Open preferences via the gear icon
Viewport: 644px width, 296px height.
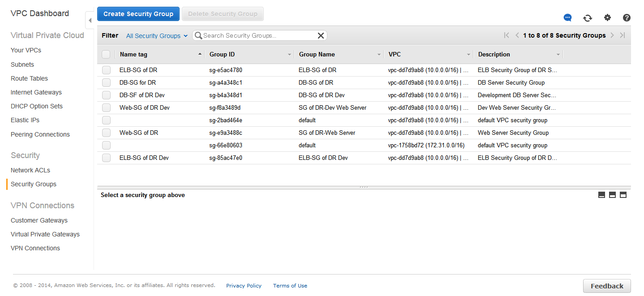[607, 17]
